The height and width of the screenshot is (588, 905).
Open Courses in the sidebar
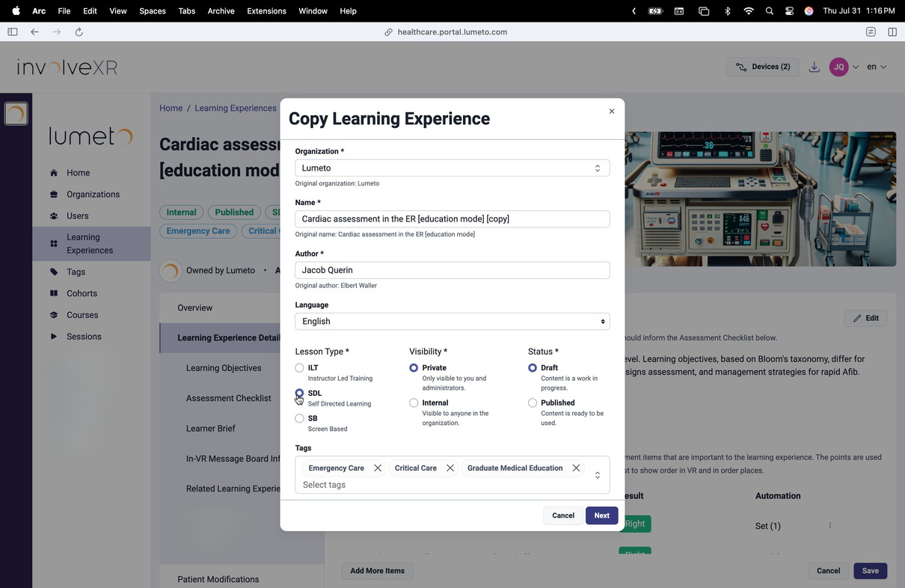tap(82, 316)
